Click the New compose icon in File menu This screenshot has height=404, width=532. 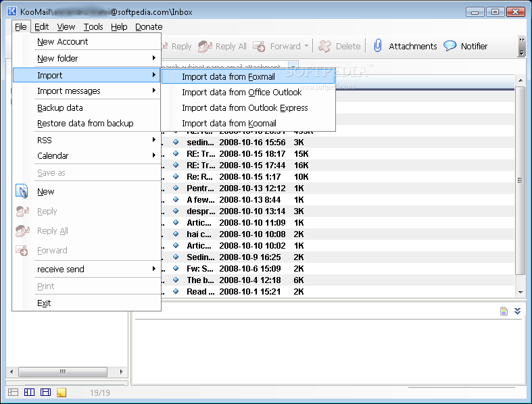point(22,191)
